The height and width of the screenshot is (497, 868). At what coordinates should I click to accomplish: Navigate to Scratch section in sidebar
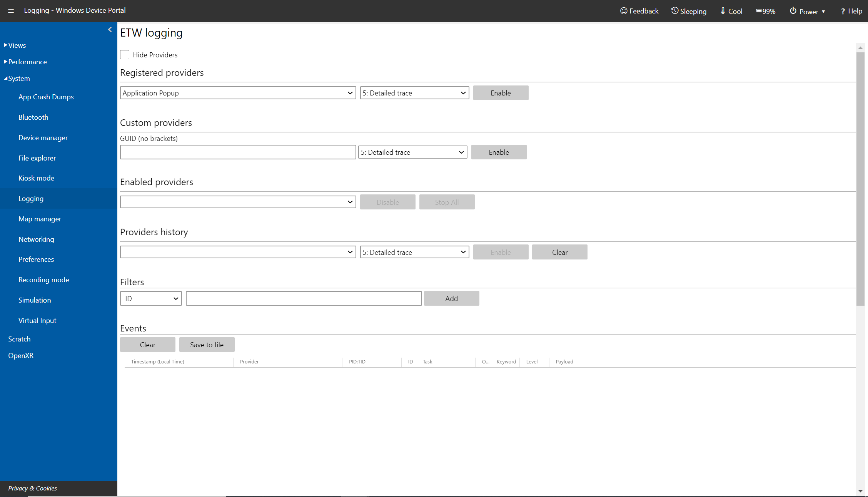point(19,338)
